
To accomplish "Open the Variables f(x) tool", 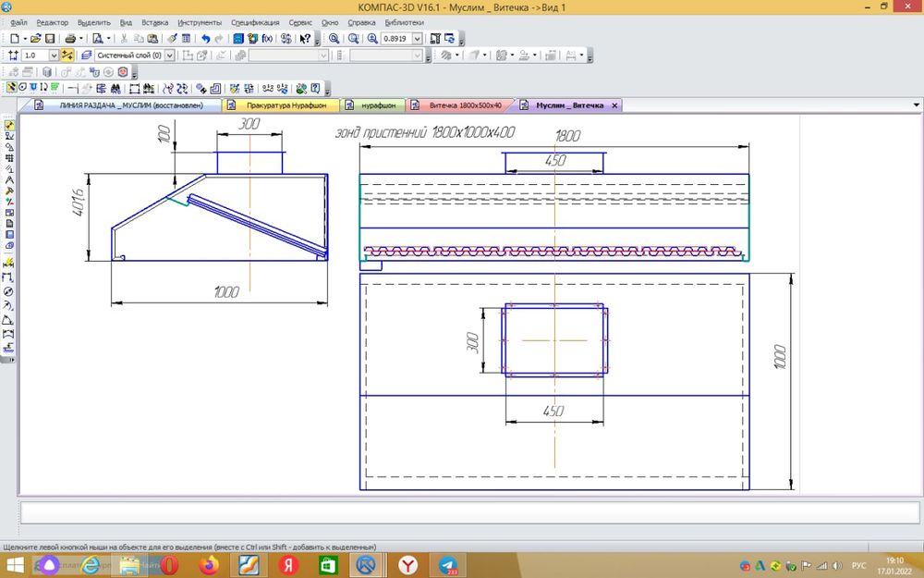I will coord(268,39).
